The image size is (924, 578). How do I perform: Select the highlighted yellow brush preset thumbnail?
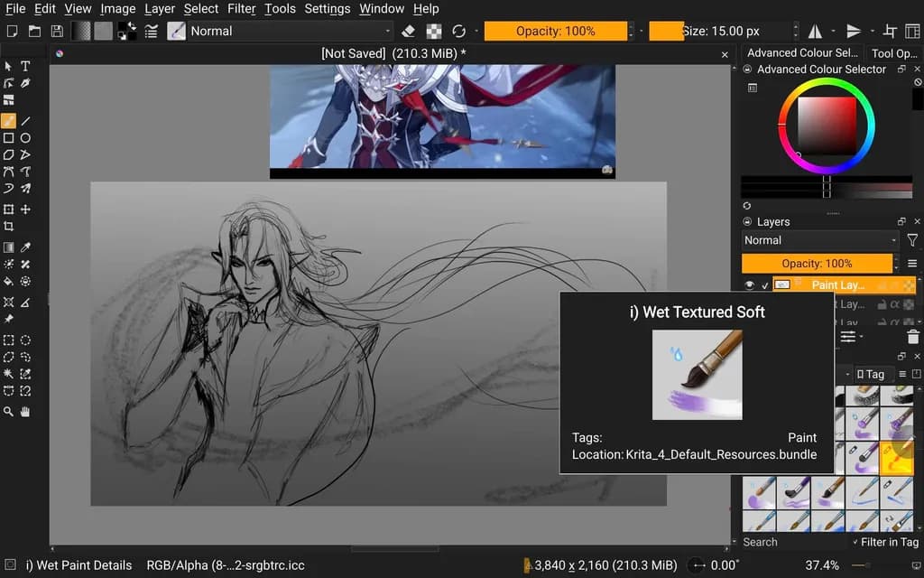[896, 459]
